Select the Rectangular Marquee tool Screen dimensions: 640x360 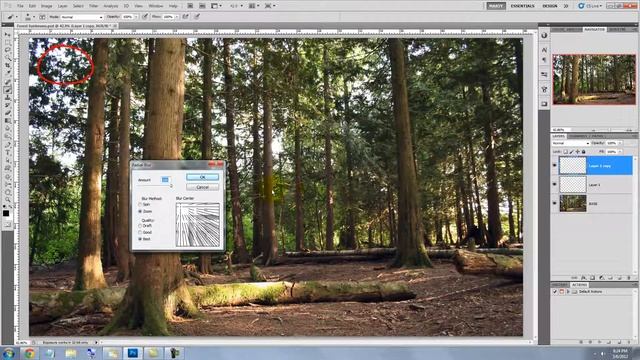pyautogui.click(x=8, y=42)
